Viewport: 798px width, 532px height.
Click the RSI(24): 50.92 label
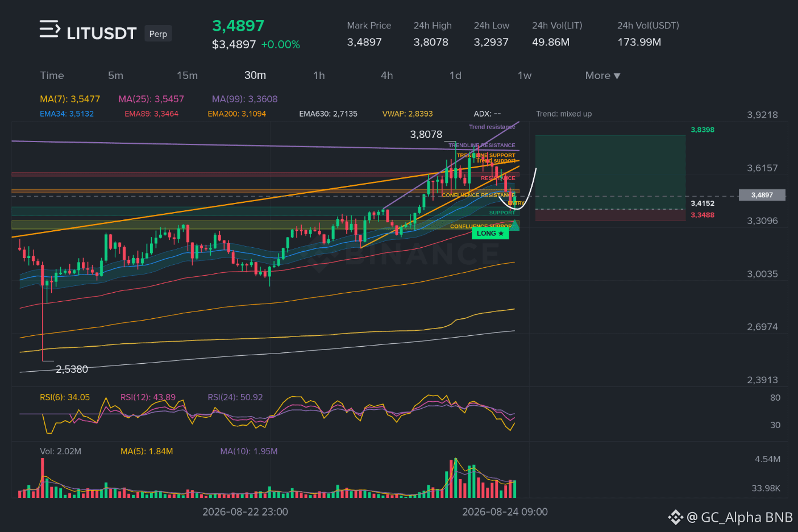235,397
